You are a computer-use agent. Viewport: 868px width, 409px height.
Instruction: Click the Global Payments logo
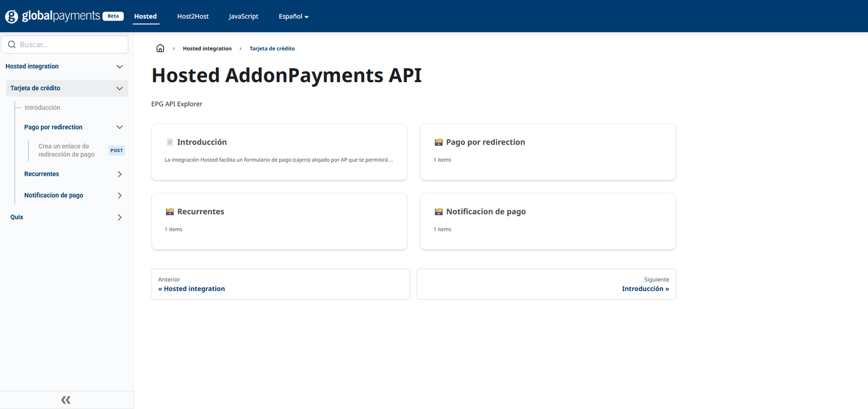[53, 16]
